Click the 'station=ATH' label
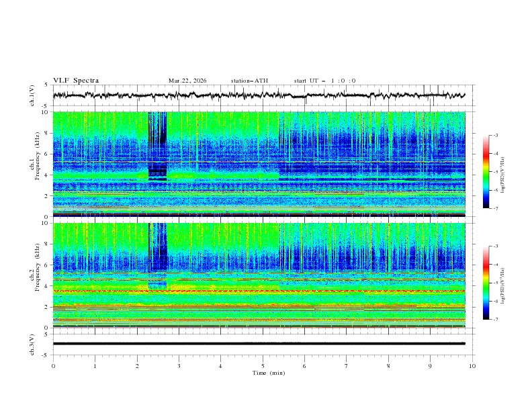532x411 pixels. click(249, 81)
